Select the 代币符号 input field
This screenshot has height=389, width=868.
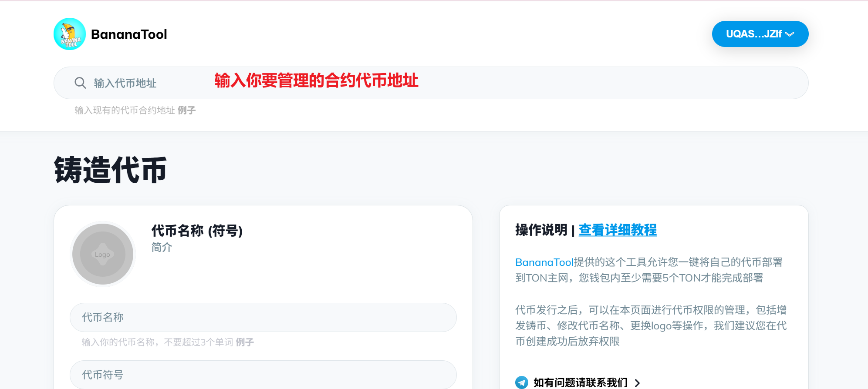pyautogui.click(x=263, y=375)
